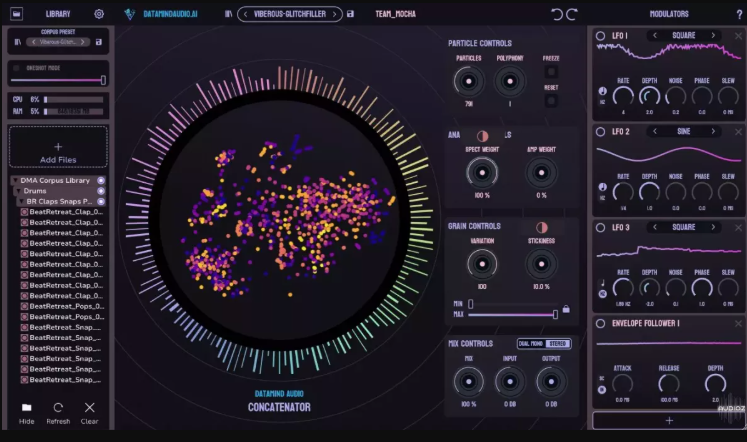
Task: Open help with the question mark icon
Action: 738,14
